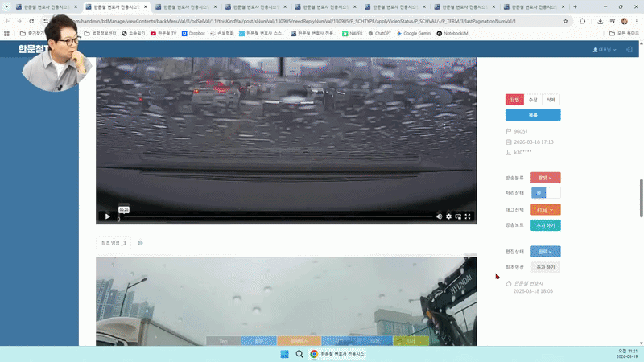This screenshot has width=644, height=362.
Task: Open Chrome profile avatar
Action: pyautogui.click(x=625, y=21)
